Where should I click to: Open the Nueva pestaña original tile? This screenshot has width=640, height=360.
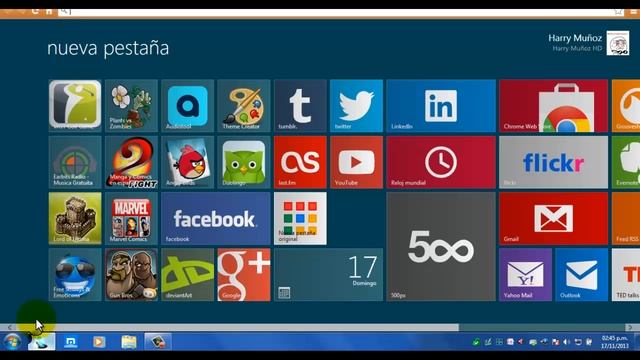[300, 218]
